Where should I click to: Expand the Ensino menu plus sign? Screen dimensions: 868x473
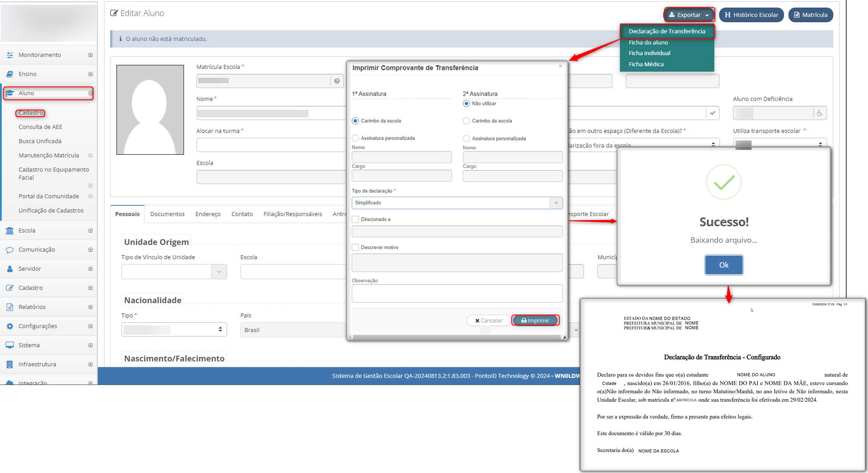91,74
